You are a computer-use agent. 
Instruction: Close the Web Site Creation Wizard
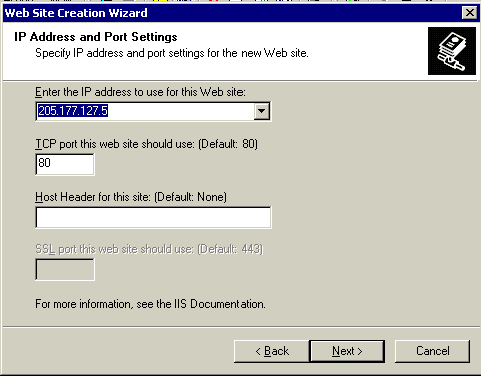tap(470, 13)
